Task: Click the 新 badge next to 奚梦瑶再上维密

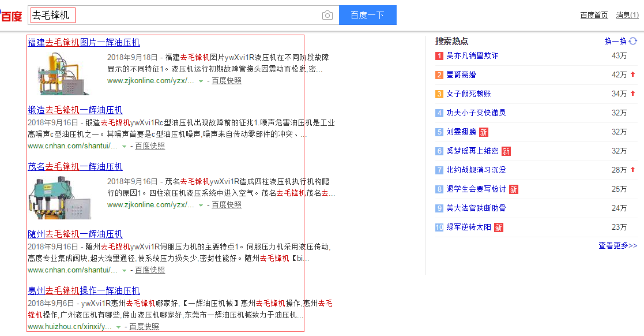Action: 506,151
